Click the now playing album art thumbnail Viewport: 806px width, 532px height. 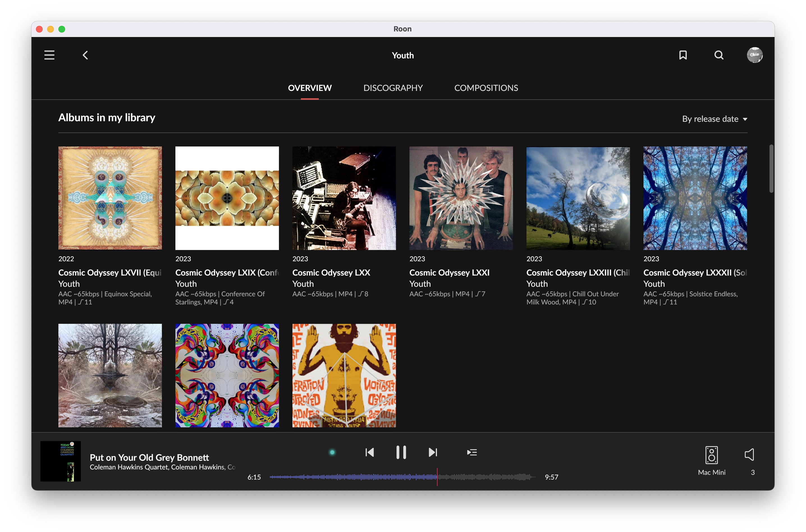[x=60, y=461]
